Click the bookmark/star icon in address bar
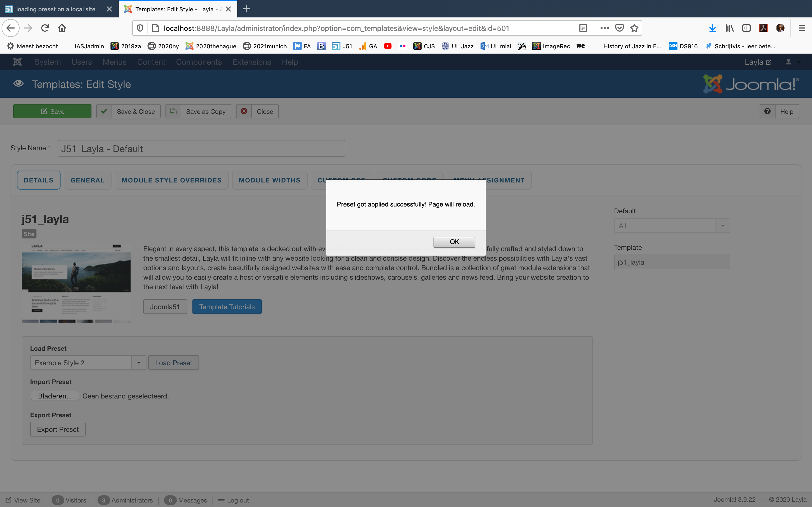Viewport: 812px width, 507px height. point(635,27)
